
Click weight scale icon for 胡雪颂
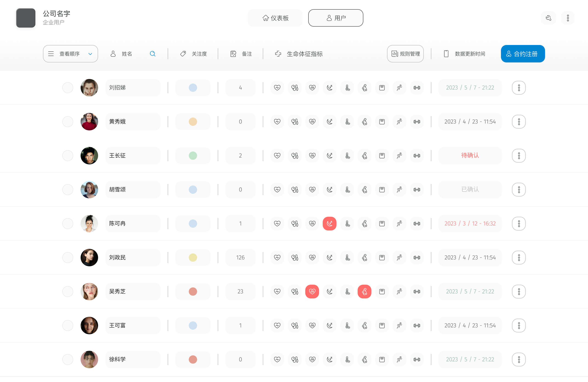[382, 190]
